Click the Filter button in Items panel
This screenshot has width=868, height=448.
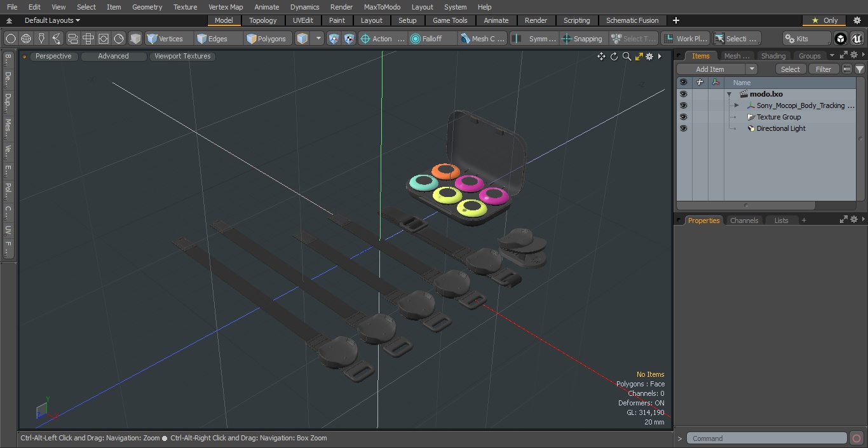click(x=824, y=69)
